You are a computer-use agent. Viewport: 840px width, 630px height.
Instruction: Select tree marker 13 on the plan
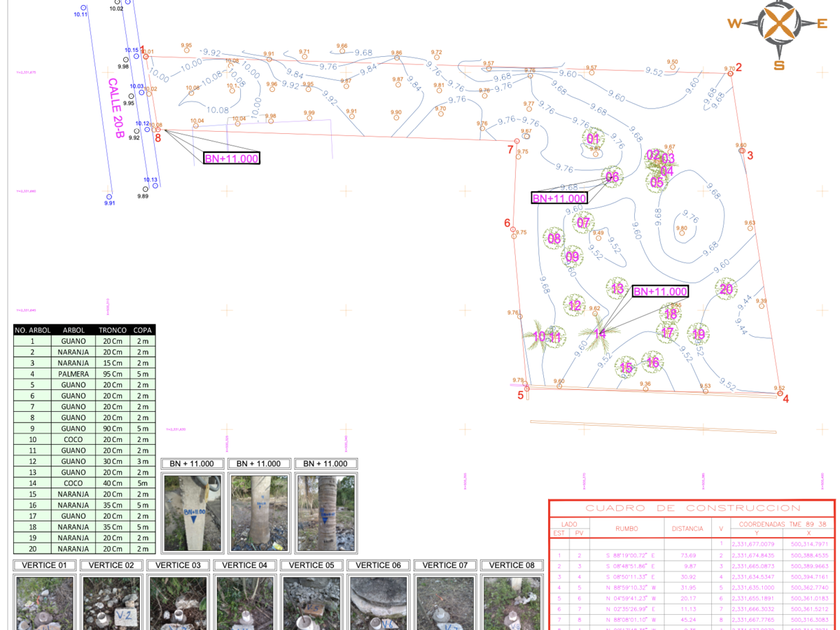click(617, 289)
